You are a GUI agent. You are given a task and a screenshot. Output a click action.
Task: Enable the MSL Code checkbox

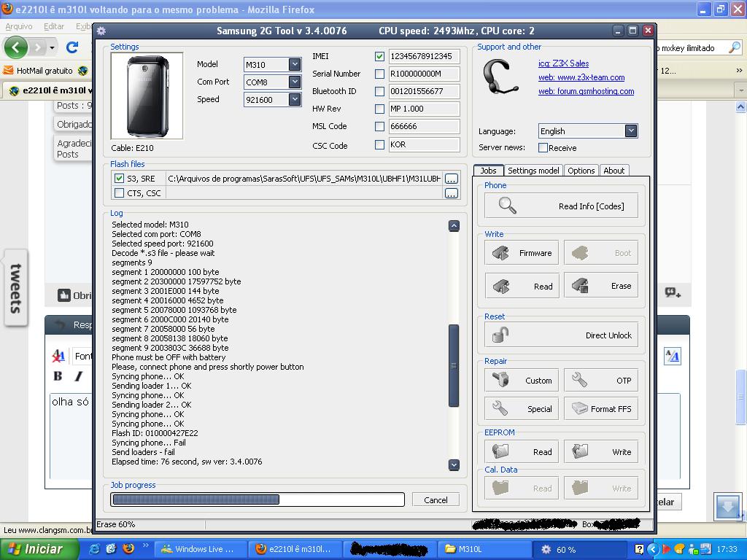click(379, 127)
